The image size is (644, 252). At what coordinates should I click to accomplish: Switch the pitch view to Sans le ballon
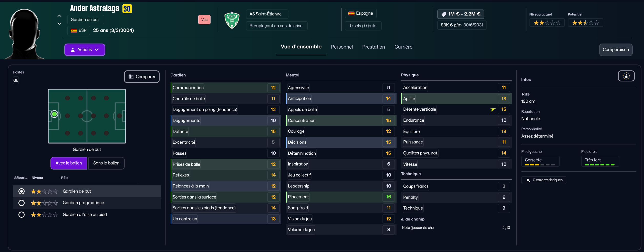[x=106, y=163]
